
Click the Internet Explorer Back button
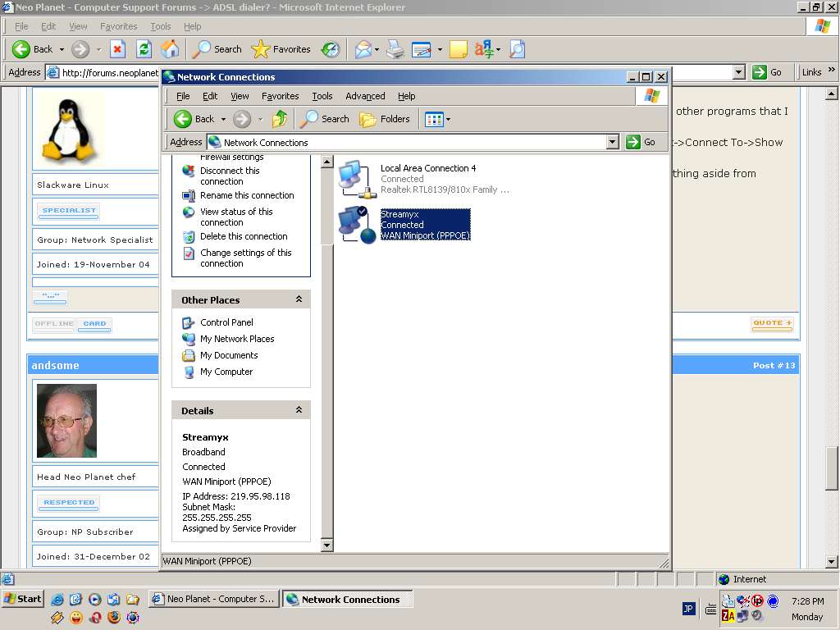click(33, 49)
